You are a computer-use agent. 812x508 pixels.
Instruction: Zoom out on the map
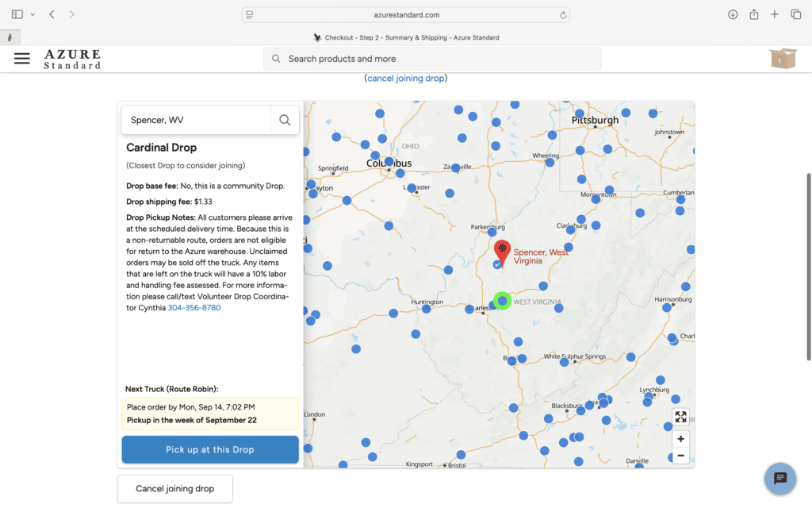coord(680,456)
